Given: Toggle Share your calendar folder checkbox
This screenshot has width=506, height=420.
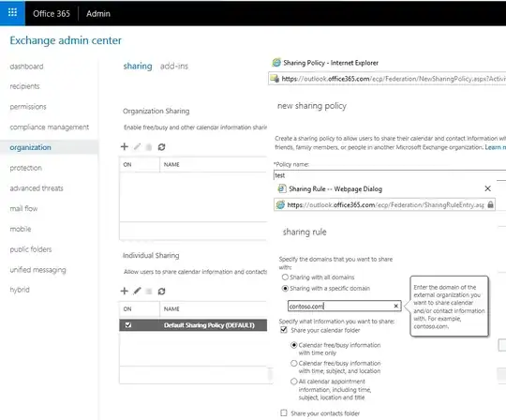Looking at the screenshot, I should pyautogui.click(x=284, y=330).
